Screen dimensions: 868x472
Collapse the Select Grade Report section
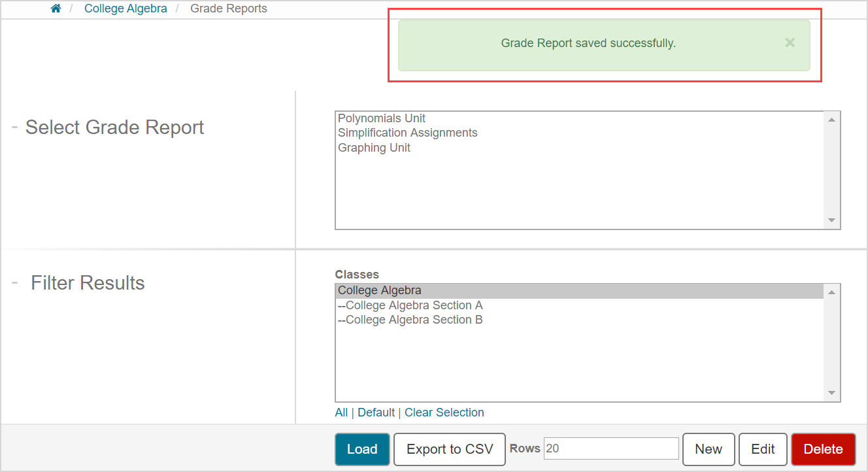pyautogui.click(x=14, y=127)
